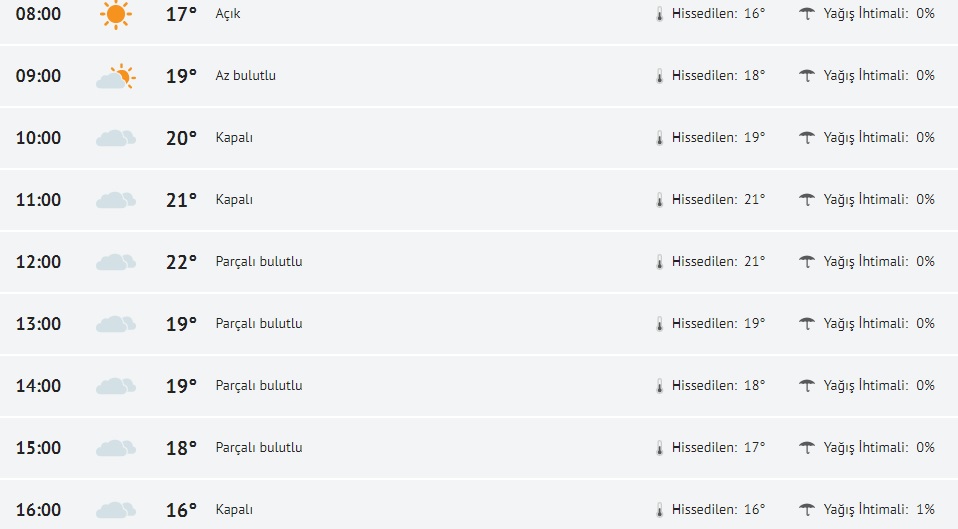The height and width of the screenshot is (529, 958).
Task: Click the 22° temperature at 12:00
Action: pyautogui.click(x=181, y=262)
